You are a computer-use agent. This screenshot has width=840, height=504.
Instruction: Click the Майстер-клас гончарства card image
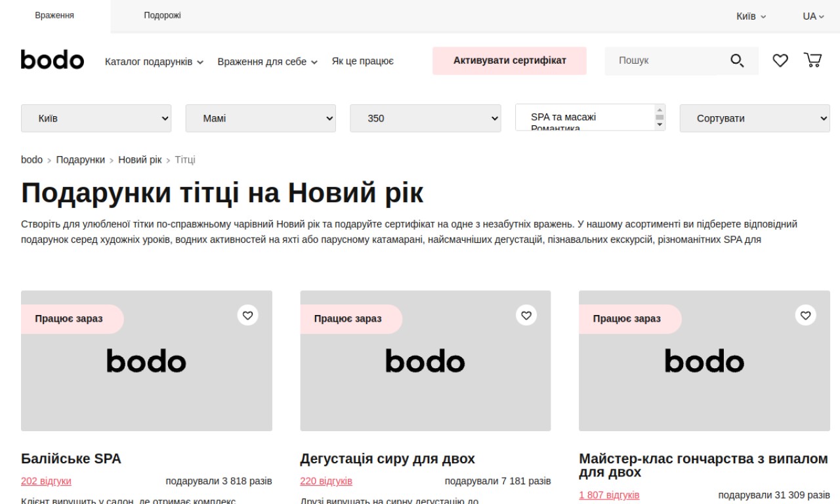pyautogui.click(x=704, y=361)
